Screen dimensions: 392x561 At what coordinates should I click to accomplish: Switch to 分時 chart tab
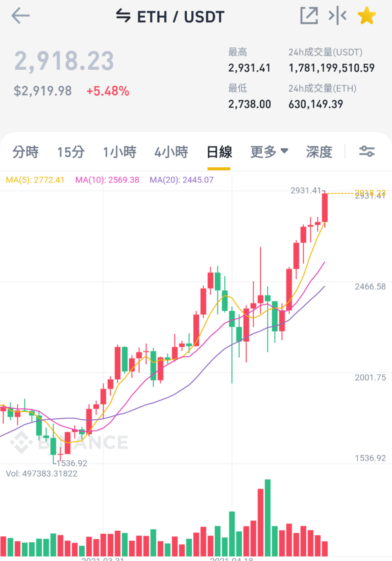25,152
